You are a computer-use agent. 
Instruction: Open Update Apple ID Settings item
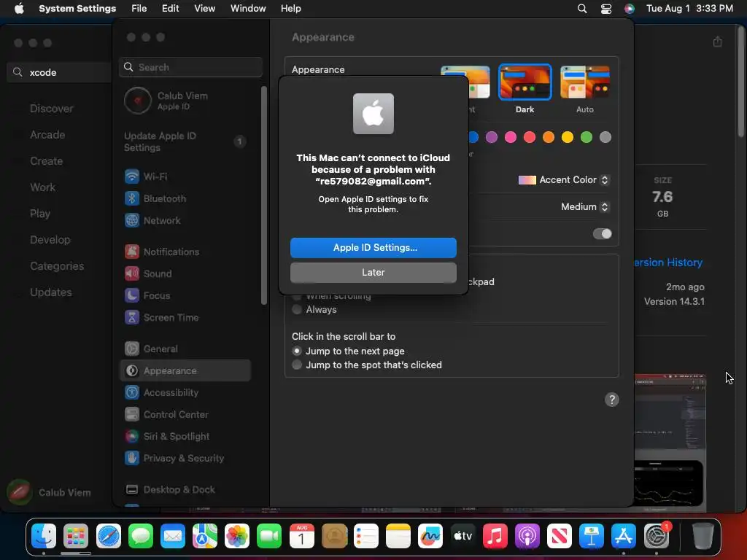pyautogui.click(x=185, y=142)
